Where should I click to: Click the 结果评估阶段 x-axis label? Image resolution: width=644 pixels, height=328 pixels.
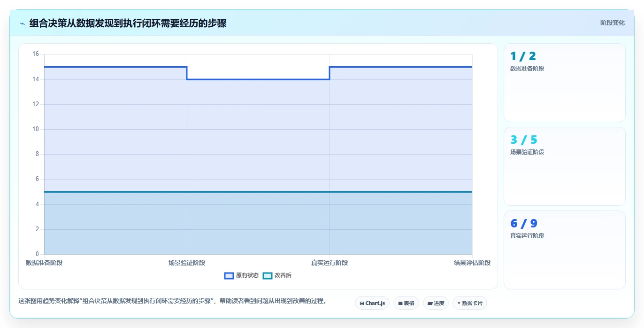472,263
